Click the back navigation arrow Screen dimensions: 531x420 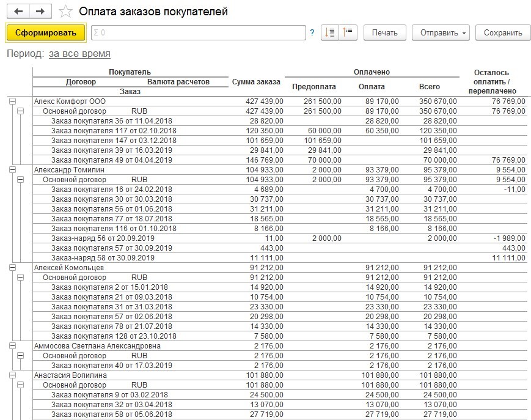coord(18,12)
